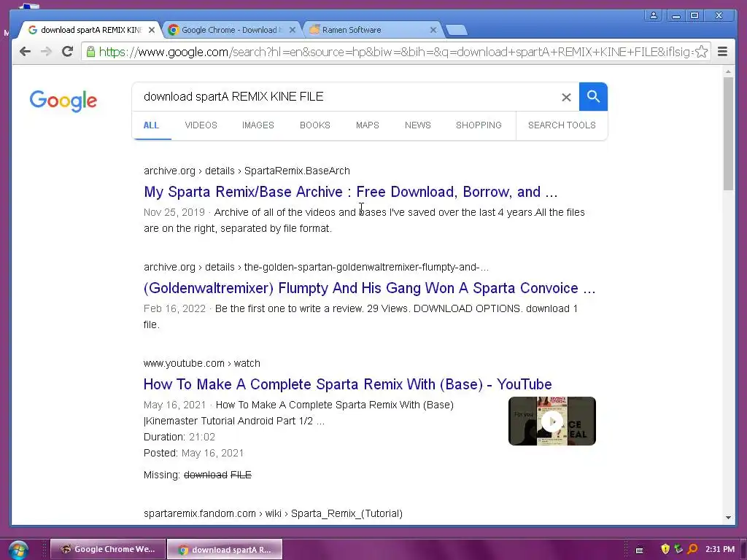Switch to SHOPPING results
Screen dimensions: 747x560
[479, 125]
